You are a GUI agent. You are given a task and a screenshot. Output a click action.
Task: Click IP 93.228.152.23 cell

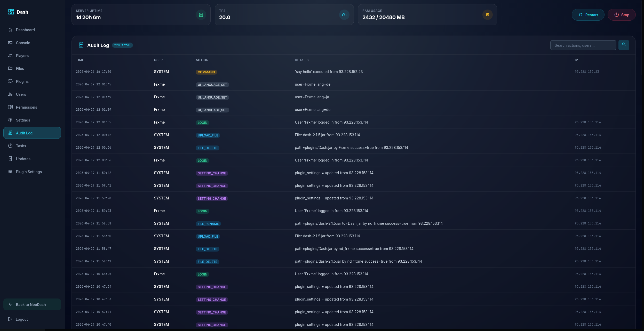tap(587, 72)
